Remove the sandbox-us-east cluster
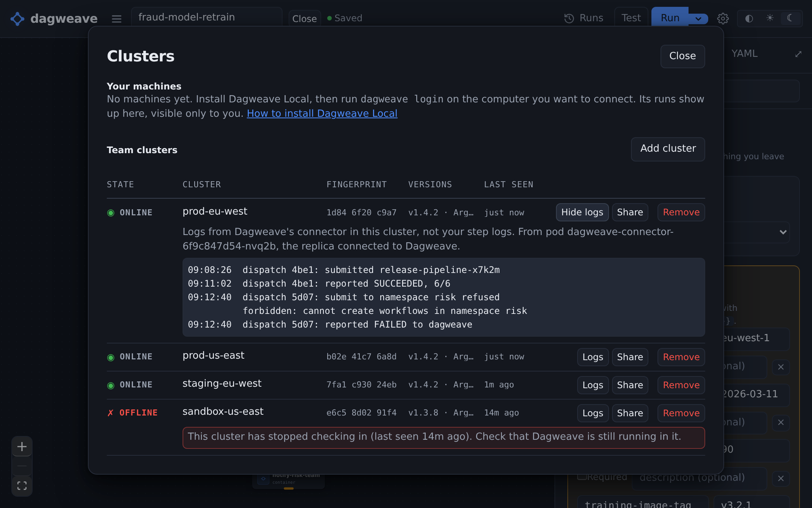This screenshot has height=508, width=812. coord(681,413)
